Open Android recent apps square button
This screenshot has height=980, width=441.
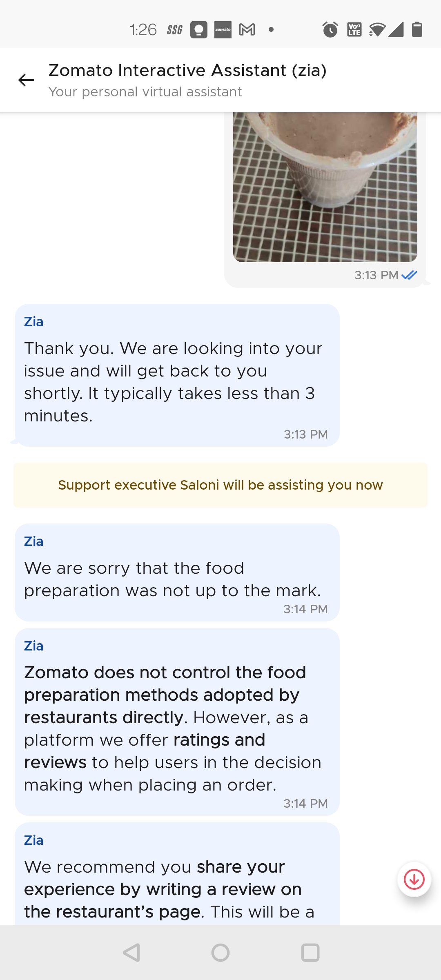tap(310, 953)
